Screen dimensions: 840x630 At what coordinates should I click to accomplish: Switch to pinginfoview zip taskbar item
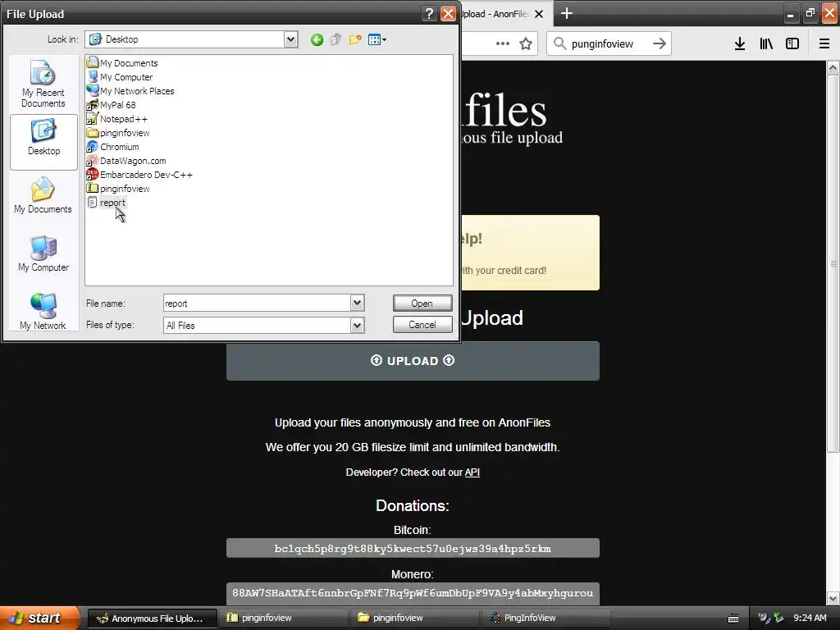coord(284,619)
